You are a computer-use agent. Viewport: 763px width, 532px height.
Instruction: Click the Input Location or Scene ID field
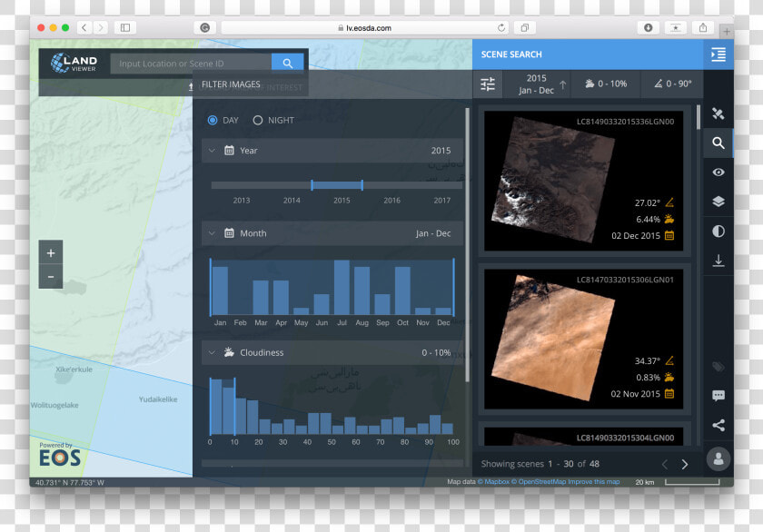(191, 64)
